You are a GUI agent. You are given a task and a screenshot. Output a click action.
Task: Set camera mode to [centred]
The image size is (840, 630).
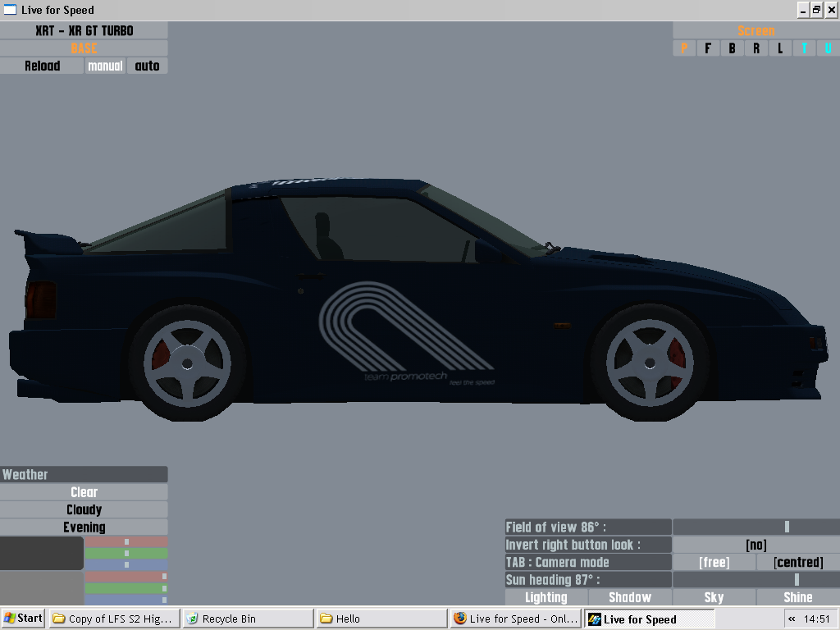[x=798, y=563]
